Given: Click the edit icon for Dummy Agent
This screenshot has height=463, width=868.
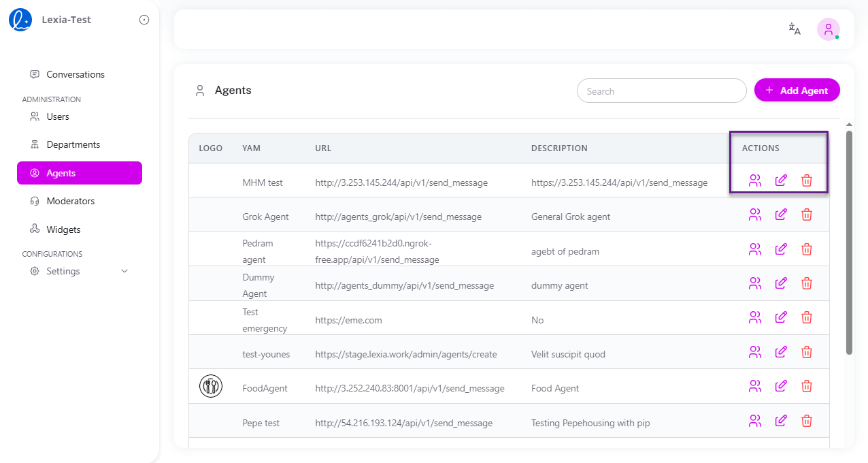Looking at the screenshot, I should tap(781, 283).
